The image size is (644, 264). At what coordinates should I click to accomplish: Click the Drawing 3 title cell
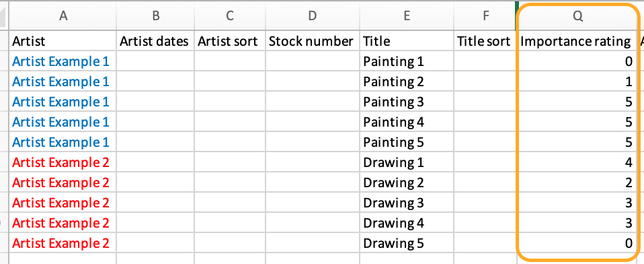pyautogui.click(x=407, y=203)
